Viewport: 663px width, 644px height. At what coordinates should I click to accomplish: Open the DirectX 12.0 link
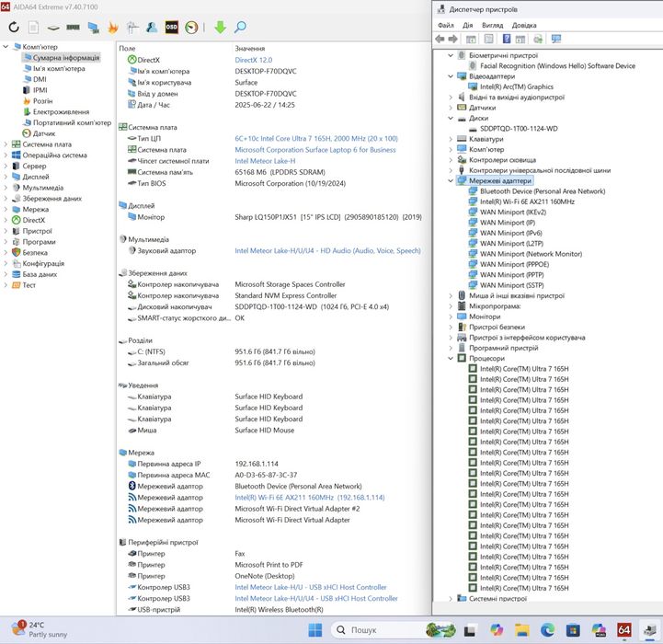[253, 60]
